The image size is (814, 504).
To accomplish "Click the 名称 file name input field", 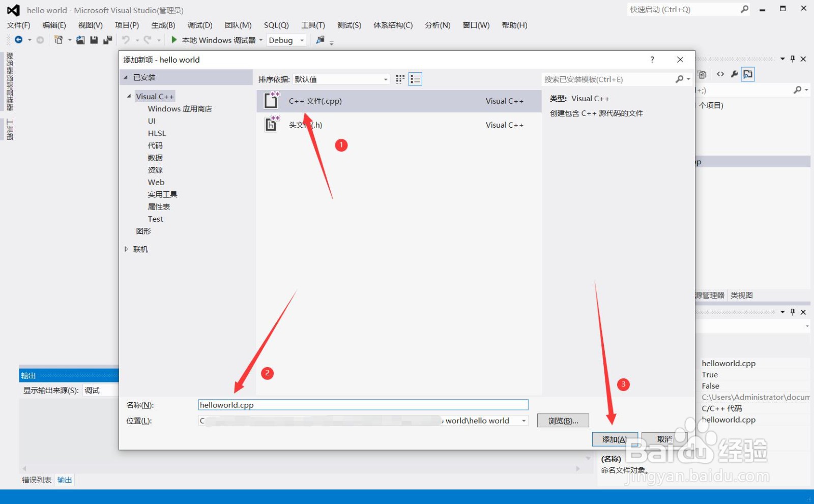I will point(363,405).
